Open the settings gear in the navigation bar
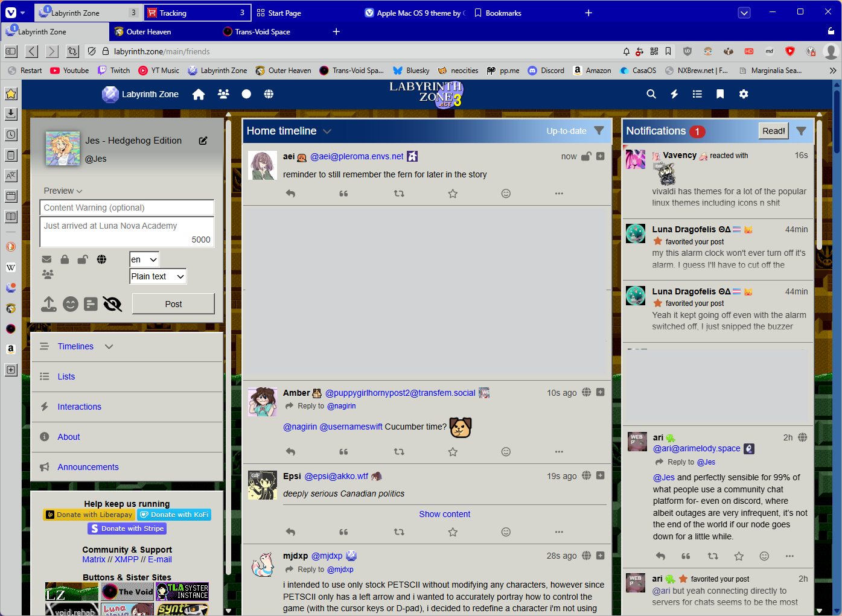This screenshot has width=842, height=616. pos(744,94)
